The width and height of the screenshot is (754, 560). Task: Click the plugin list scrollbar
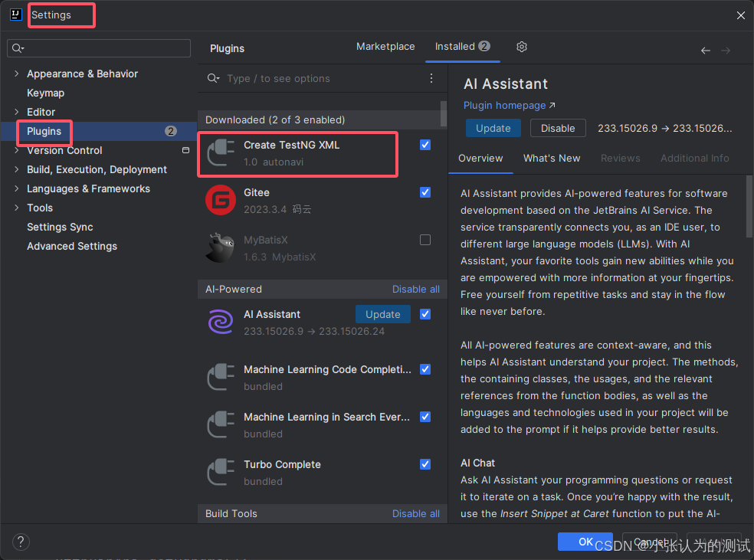[x=444, y=113]
